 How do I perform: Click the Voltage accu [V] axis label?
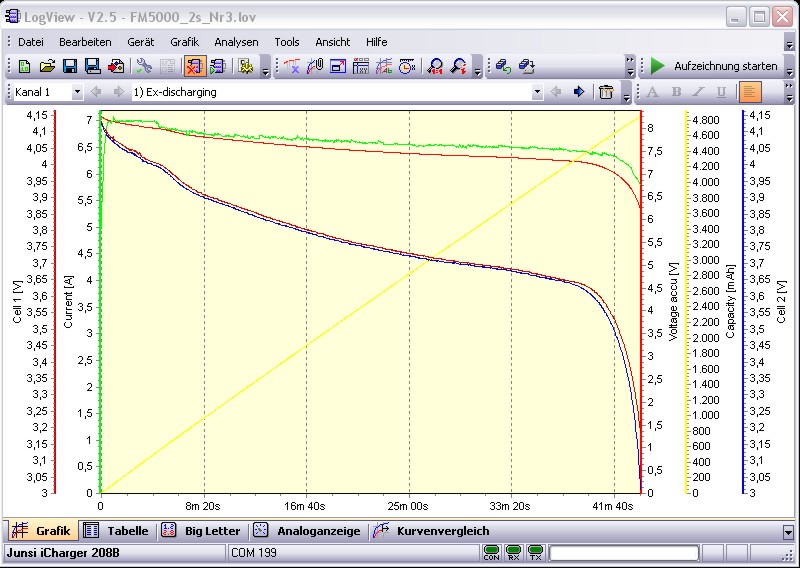tap(673, 302)
